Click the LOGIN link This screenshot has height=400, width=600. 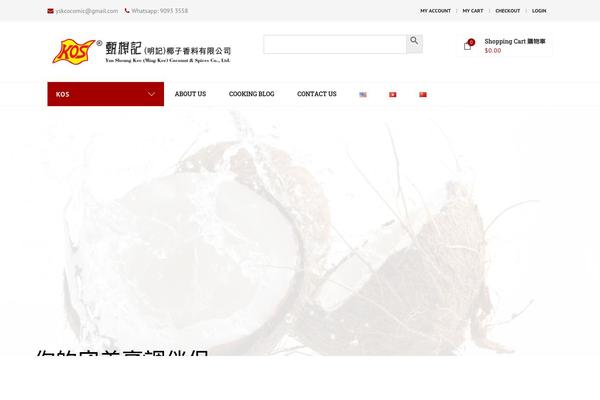tap(539, 11)
